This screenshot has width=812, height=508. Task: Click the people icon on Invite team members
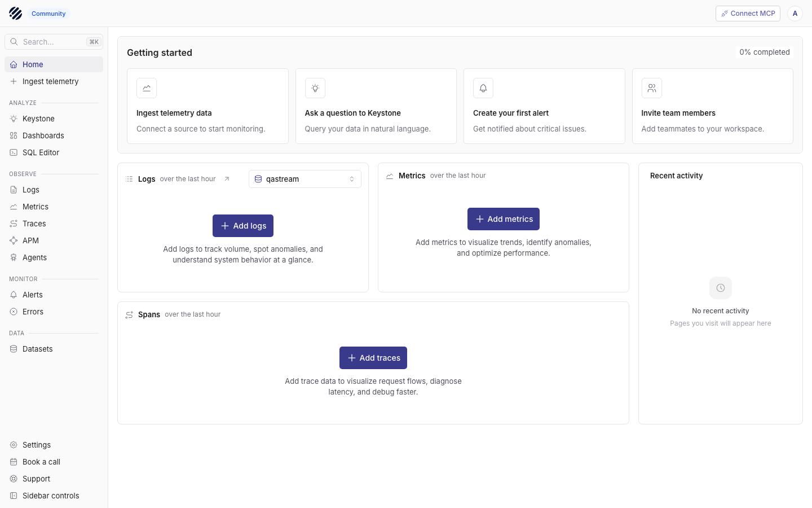click(x=652, y=88)
